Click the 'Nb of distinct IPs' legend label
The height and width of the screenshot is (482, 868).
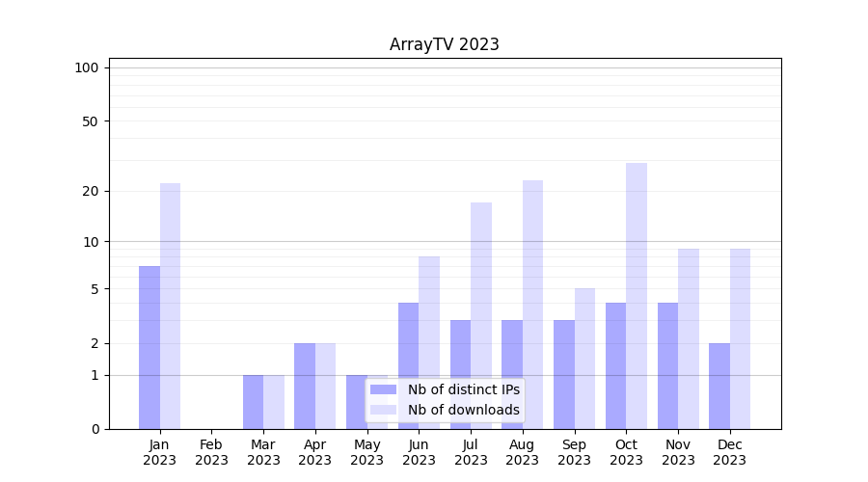point(463,389)
